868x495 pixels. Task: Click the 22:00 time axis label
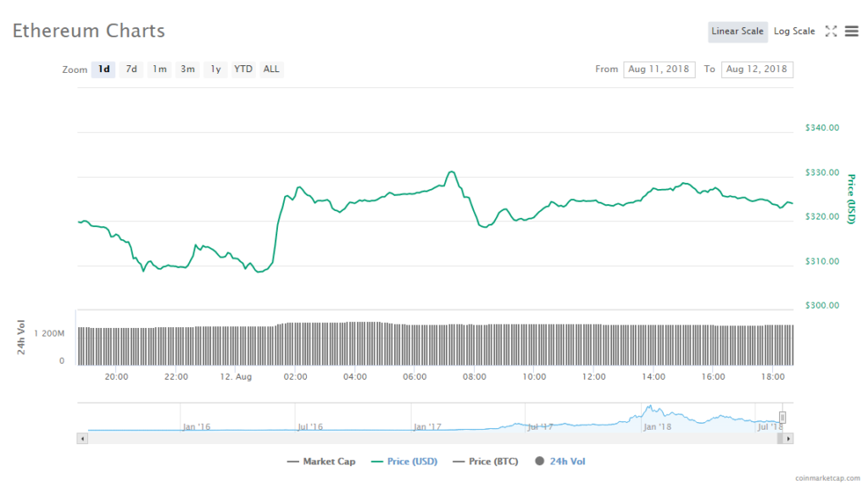pos(176,377)
